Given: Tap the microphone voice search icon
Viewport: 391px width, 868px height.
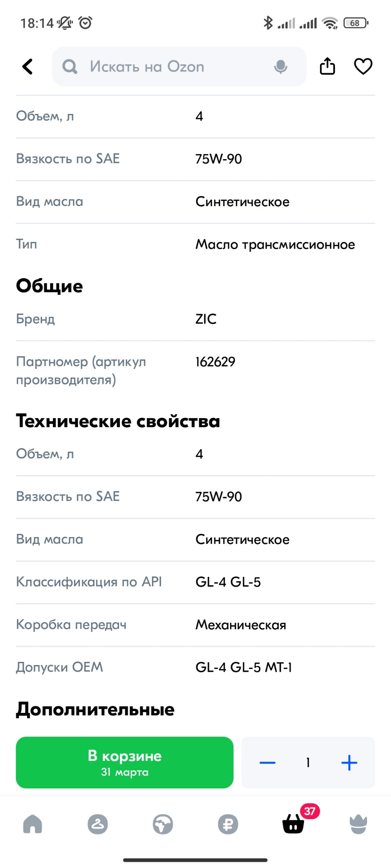Looking at the screenshot, I should pos(281,67).
